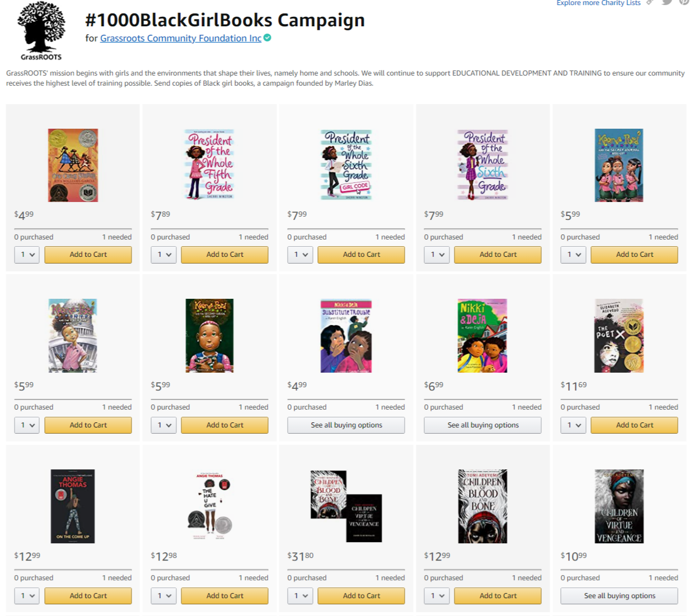See all buying options for Children of Virtue and Vengeance
Viewport: 694px width, 616px height.
(619, 596)
